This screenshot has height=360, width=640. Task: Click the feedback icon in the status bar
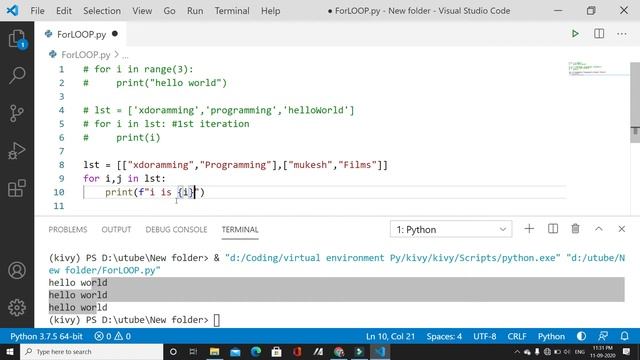coord(603,336)
